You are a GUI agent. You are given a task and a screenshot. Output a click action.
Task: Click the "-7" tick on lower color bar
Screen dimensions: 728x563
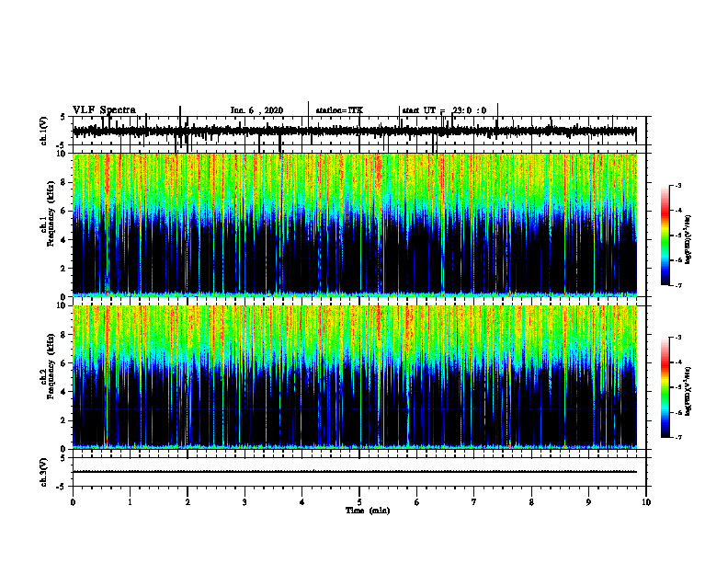coord(677,438)
